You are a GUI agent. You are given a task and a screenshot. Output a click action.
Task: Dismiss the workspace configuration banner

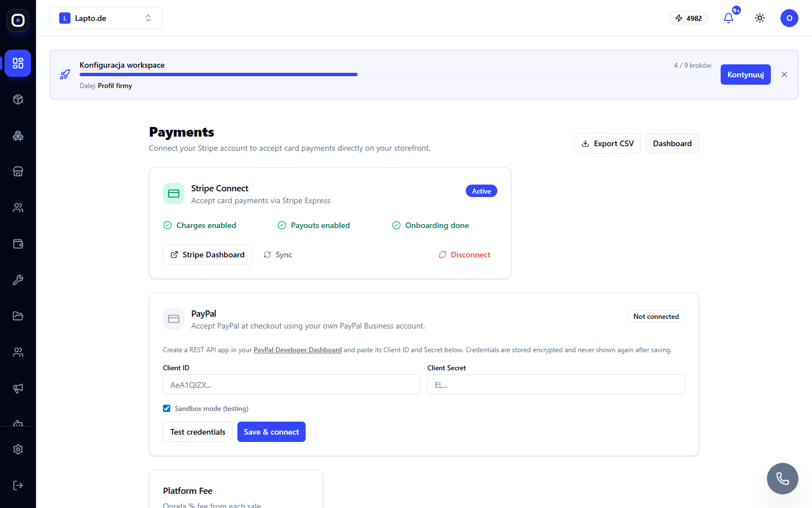pos(784,75)
